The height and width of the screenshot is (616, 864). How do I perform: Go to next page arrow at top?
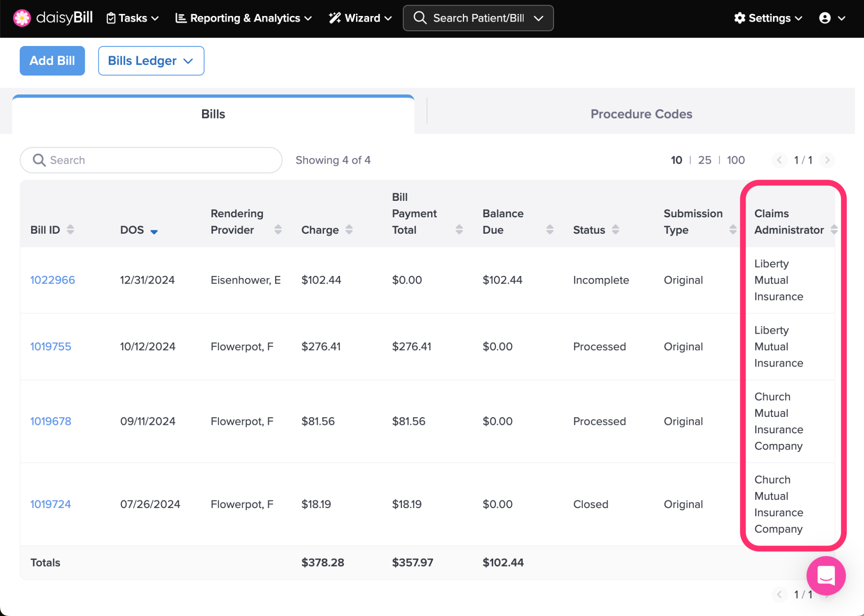pyautogui.click(x=827, y=160)
